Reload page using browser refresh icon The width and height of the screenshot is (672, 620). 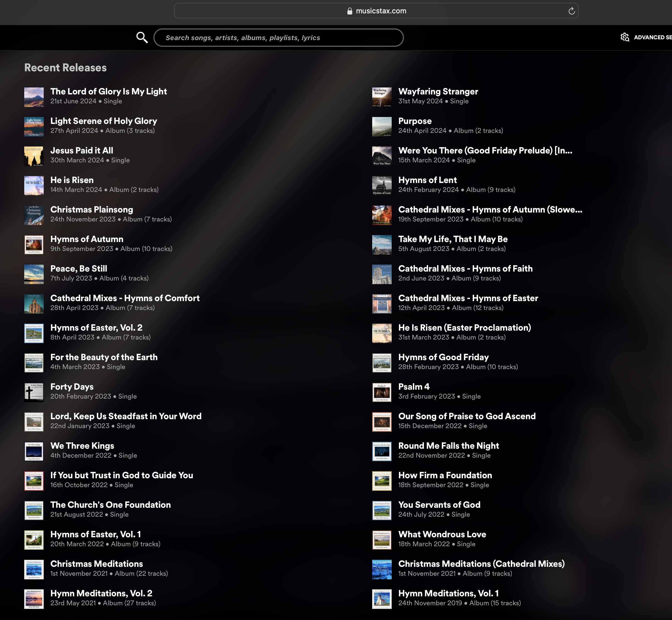[x=572, y=11]
